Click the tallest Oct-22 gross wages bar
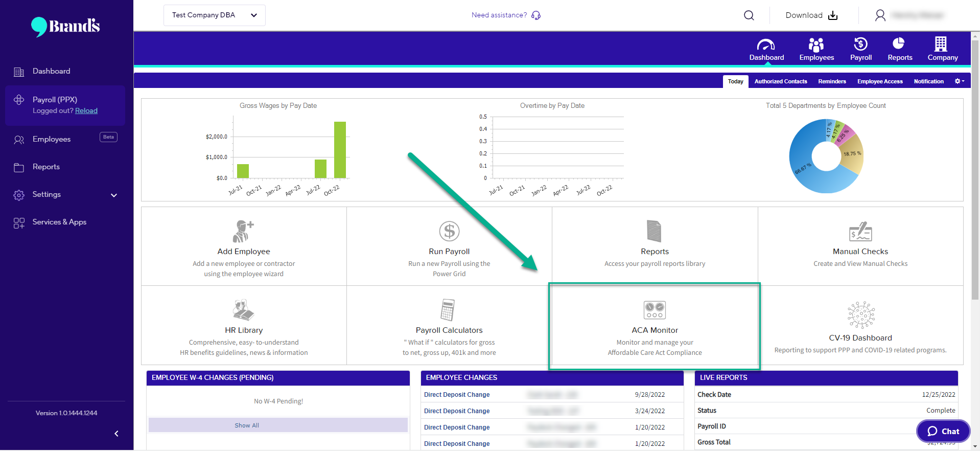Viewport: 980px width, 451px height. [340, 150]
